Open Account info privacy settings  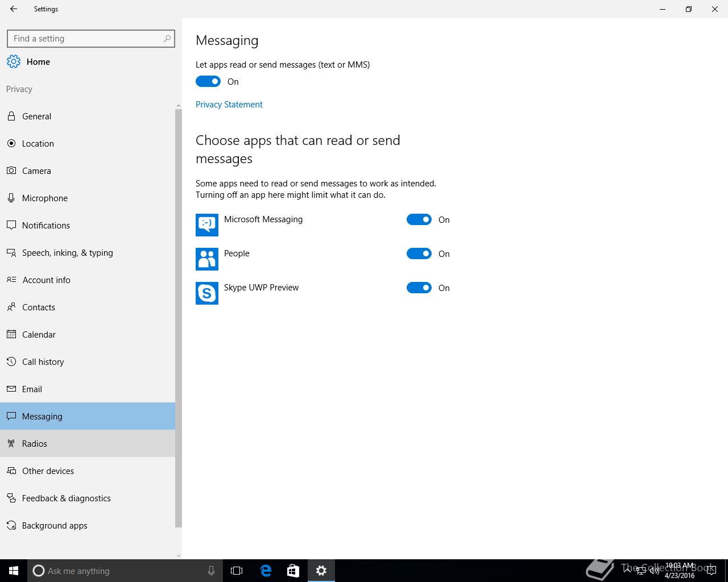tap(88, 280)
